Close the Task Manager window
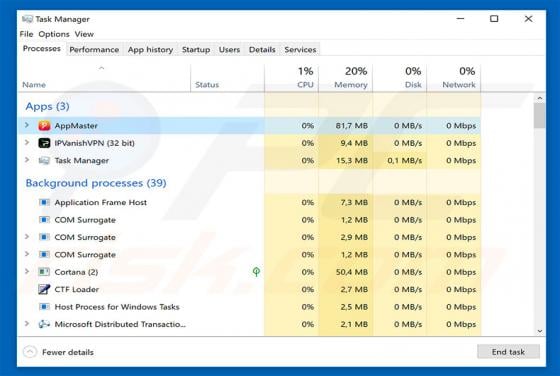The width and height of the screenshot is (560, 376). [x=528, y=19]
